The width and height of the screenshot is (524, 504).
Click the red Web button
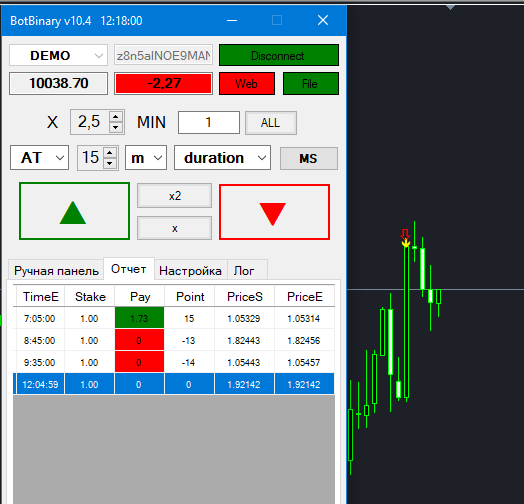click(x=247, y=83)
